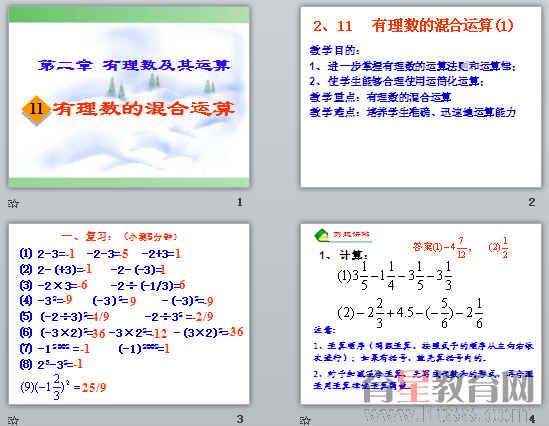
Task: Click the watermark 有星教育网 logo
Action: pos(448,387)
